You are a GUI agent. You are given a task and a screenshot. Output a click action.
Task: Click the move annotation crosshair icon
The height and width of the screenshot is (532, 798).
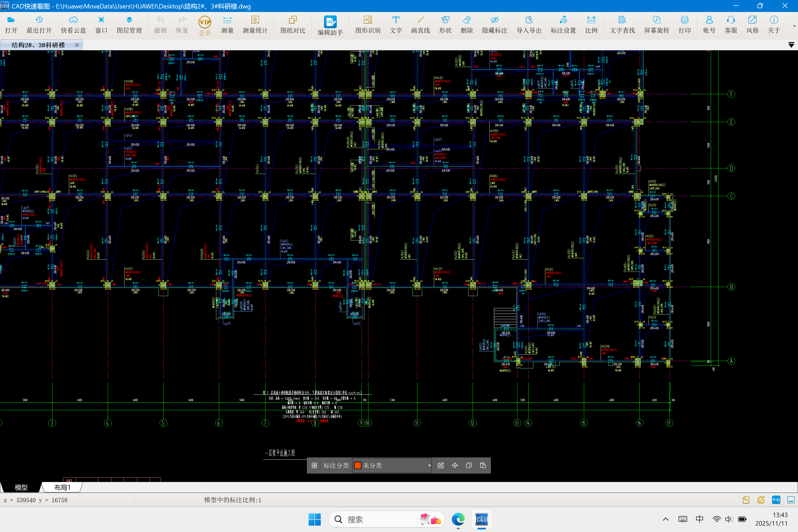click(x=455, y=465)
